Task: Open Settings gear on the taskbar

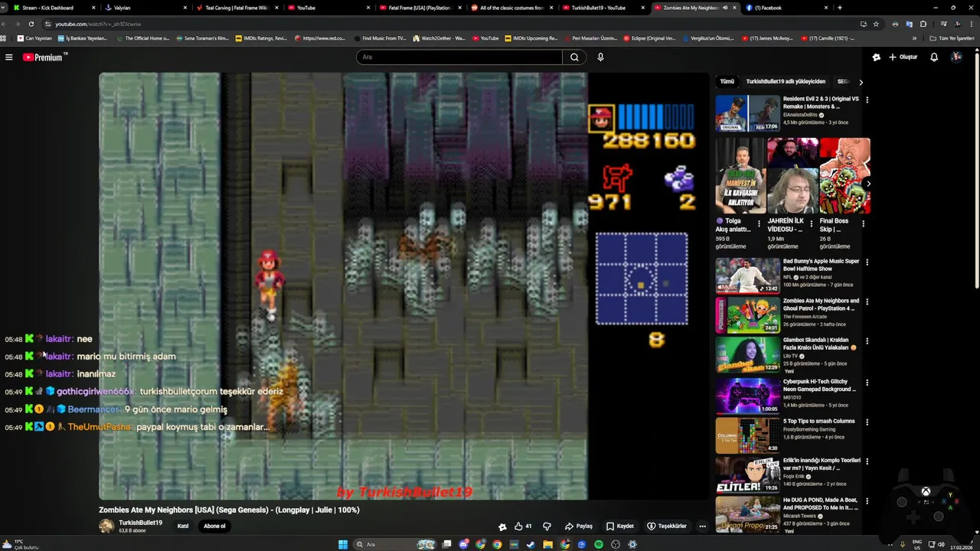Action: point(632,545)
